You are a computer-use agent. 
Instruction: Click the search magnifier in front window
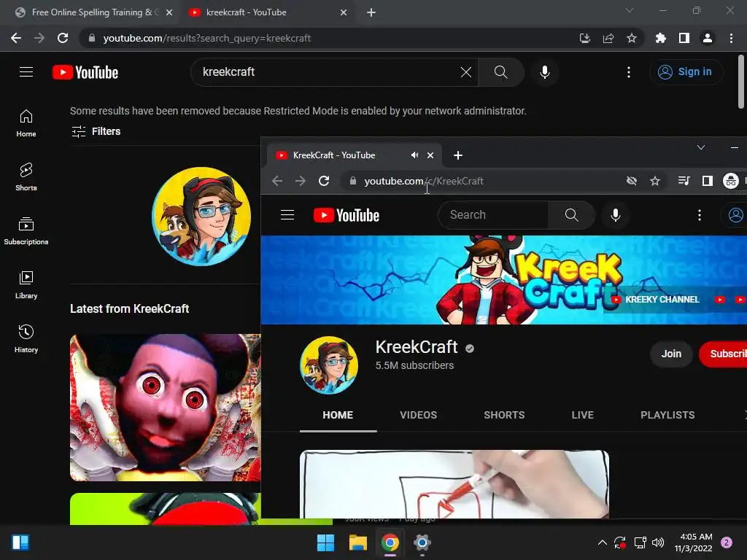click(572, 215)
